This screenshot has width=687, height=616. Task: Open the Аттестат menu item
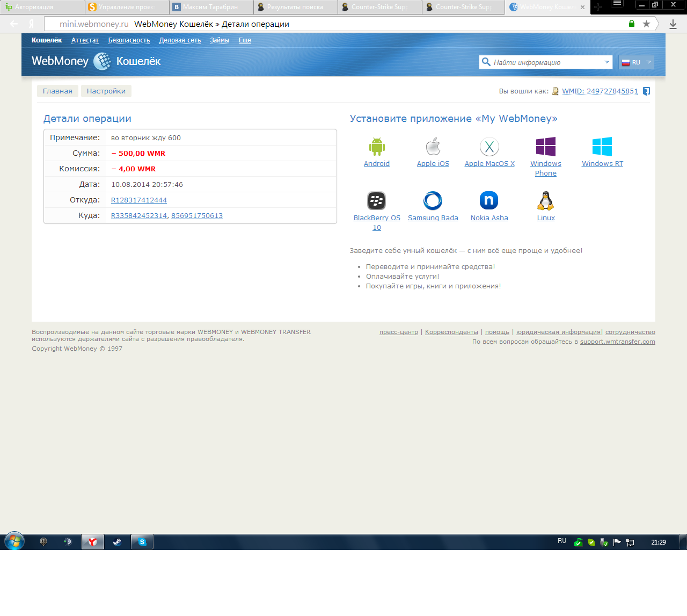click(85, 40)
